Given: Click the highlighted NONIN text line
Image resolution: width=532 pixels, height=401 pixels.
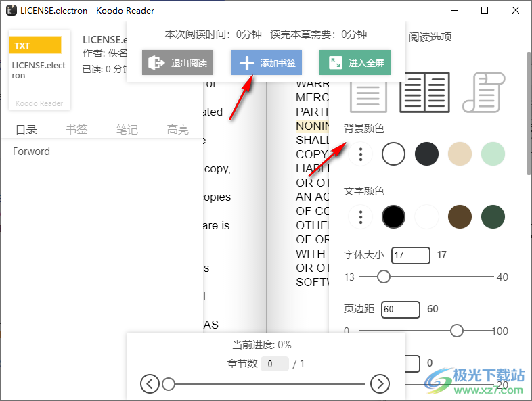Looking at the screenshot, I should click(313, 126).
